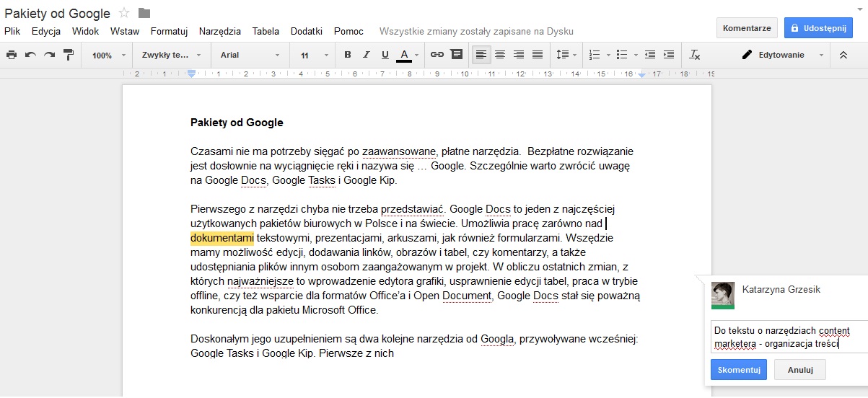Pick a text color with the A swatch
This screenshot has width=868, height=398.
pyautogui.click(x=403, y=55)
